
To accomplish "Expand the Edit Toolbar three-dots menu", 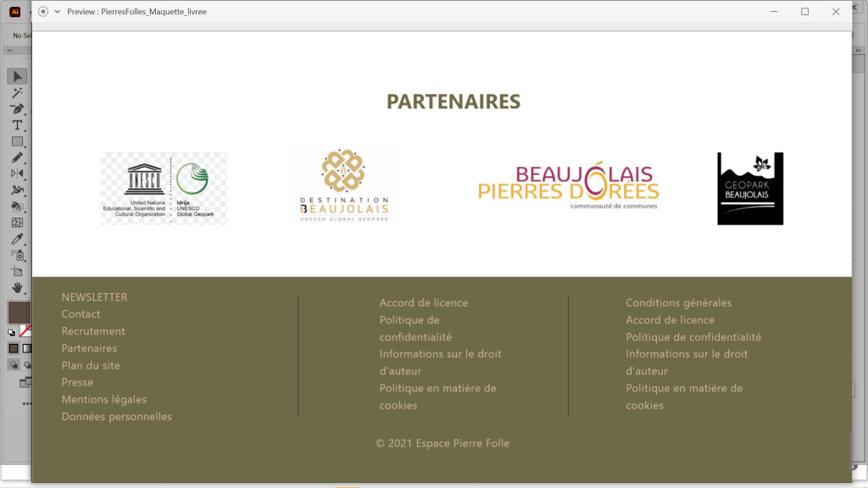I will pyautogui.click(x=25, y=403).
